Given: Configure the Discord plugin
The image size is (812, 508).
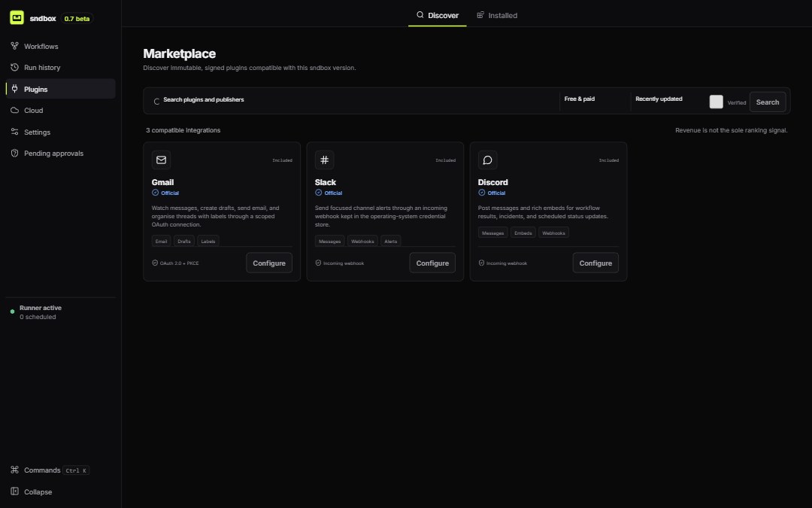Looking at the screenshot, I should point(595,263).
